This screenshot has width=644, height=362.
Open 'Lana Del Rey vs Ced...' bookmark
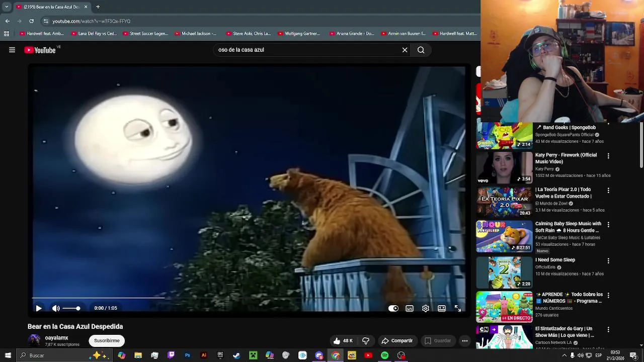click(x=94, y=34)
